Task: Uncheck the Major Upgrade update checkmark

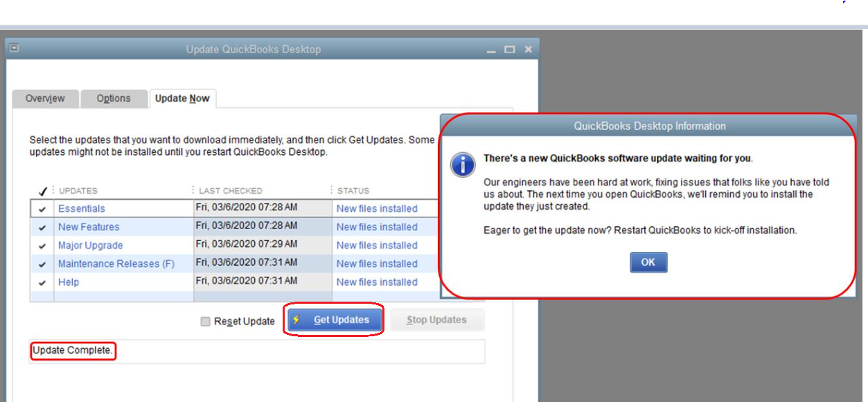Action: click(x=43, y=246)
